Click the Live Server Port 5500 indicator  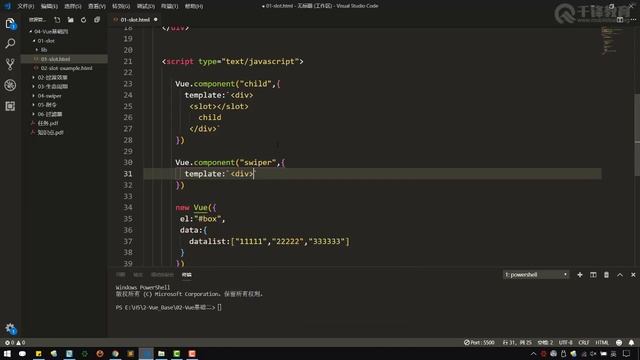click(x=479, y=342)
